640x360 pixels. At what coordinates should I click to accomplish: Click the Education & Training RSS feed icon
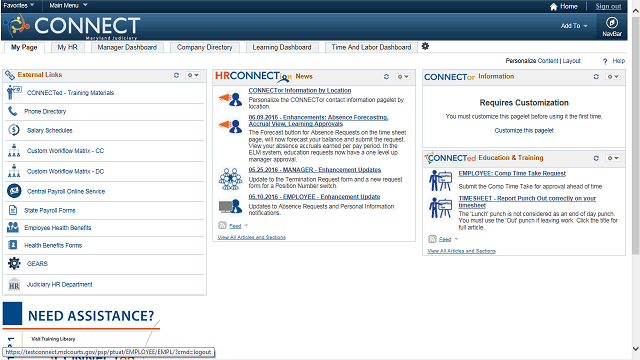[432, 239]
